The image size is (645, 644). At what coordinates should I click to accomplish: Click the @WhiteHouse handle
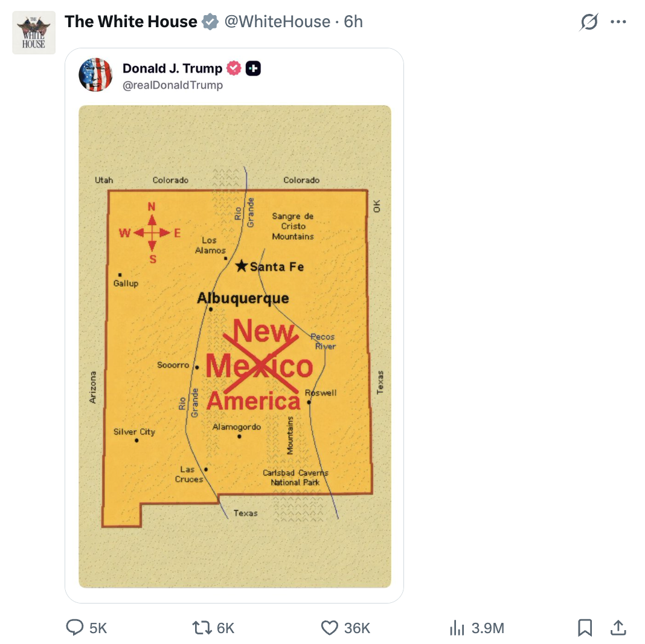click(x=277, y=22)
